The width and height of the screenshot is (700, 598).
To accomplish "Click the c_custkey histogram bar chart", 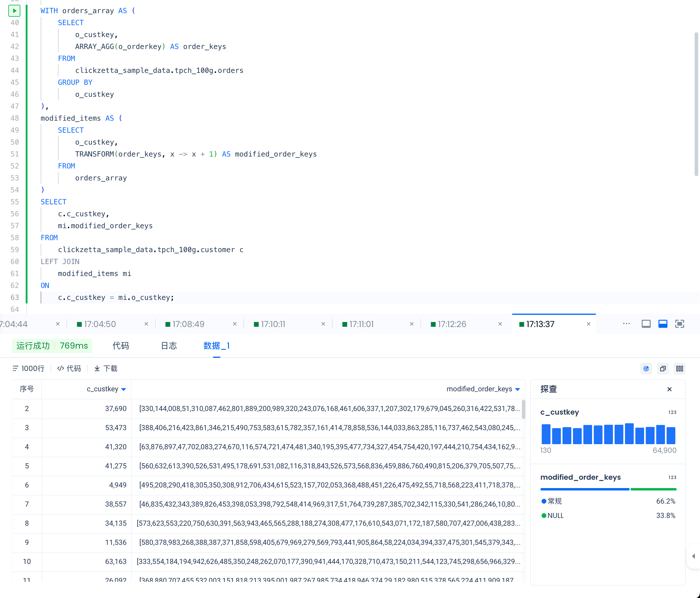I will click(x=608, y=434).
